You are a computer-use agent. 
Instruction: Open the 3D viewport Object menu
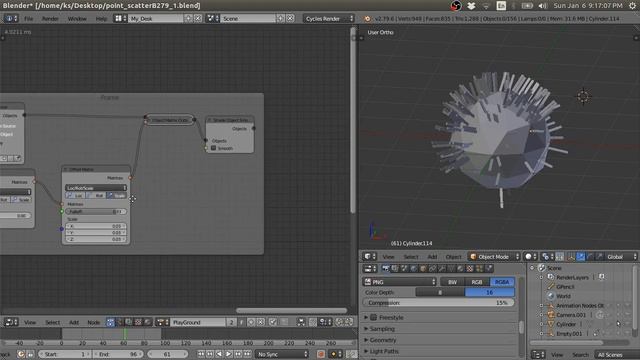pyautogui.click(x=453, y=257)
